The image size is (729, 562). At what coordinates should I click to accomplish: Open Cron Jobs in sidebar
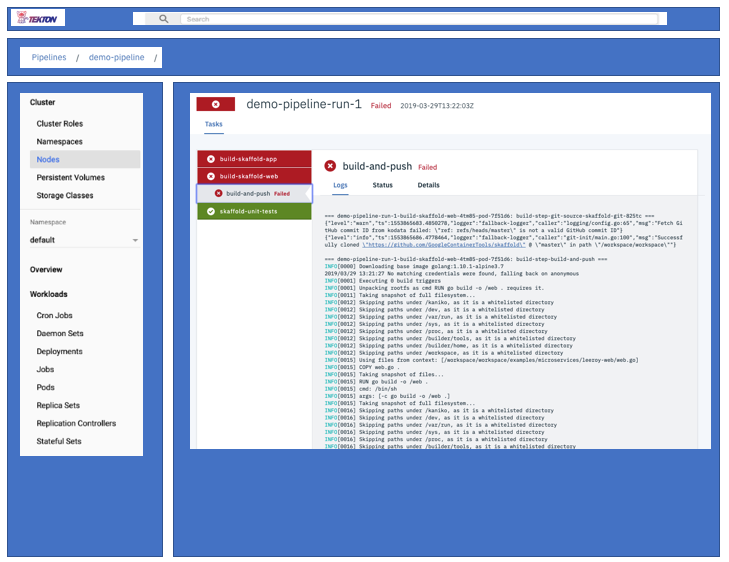(54, 315)
